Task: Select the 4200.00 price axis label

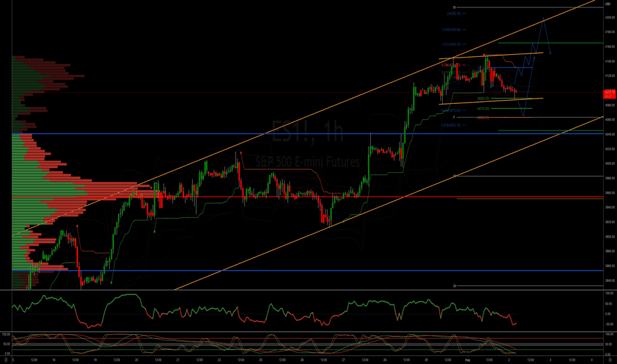Action: pyautogui.click(x=610, y=18)
